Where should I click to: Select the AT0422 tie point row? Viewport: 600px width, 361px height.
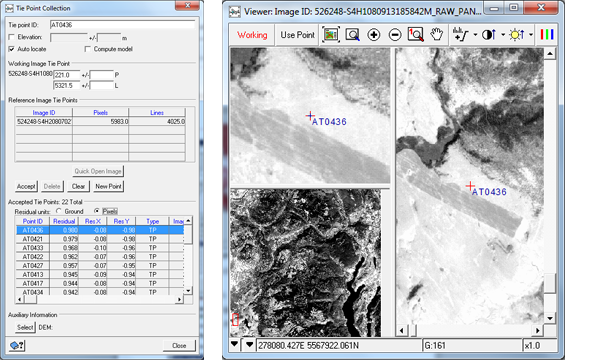100,256
